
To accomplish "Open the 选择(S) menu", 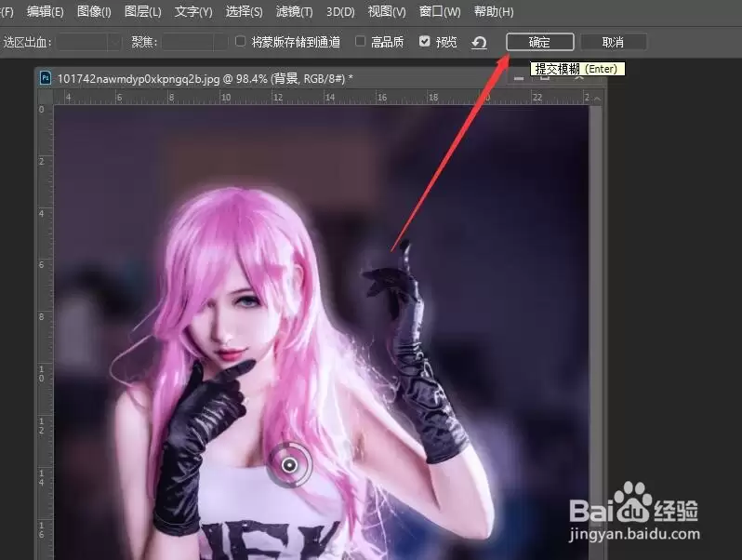I will [x=244, y=11].
